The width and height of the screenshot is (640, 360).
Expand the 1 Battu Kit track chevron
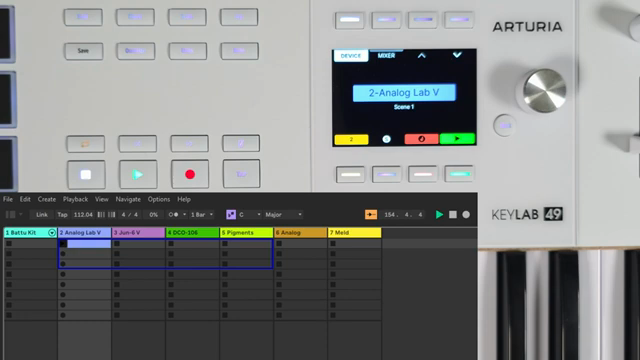point(52,233)
